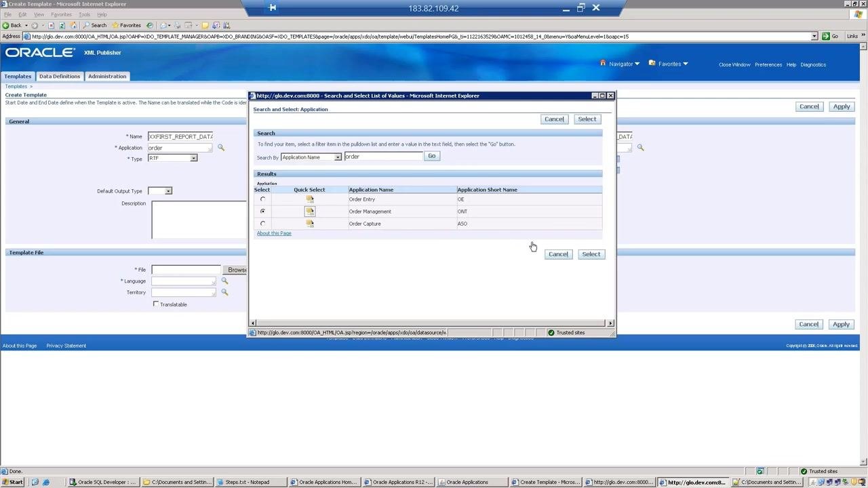Open Search By Application Name dropdown

(x=311, y=157)
